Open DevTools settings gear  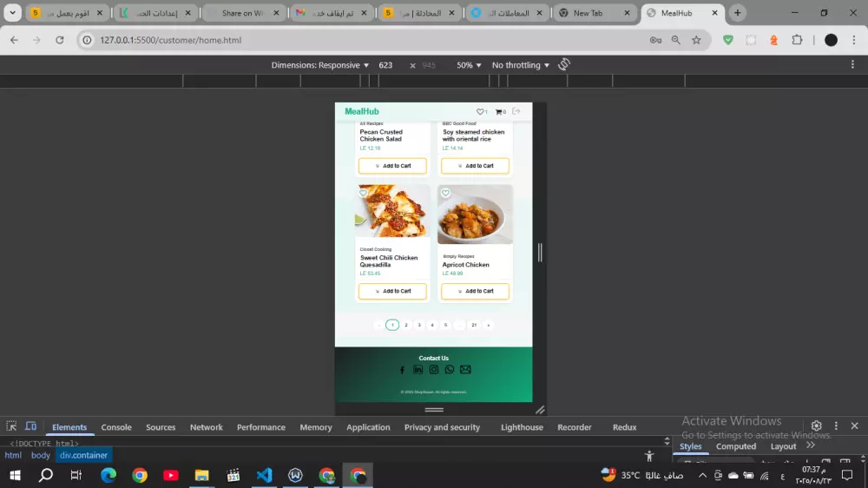tap(817, 426)
